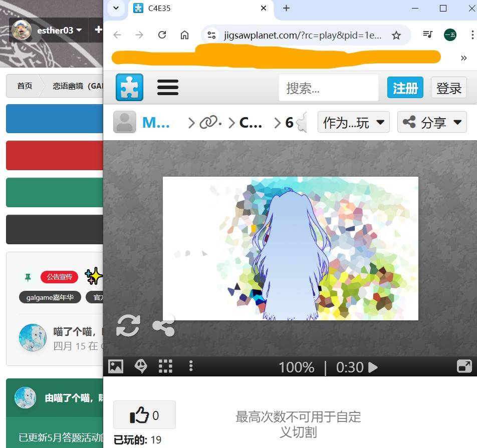Viewport: 477px width, 448px height.
Task: Open the puzzle toolbar three-dot menu
Action: (191, 366)
